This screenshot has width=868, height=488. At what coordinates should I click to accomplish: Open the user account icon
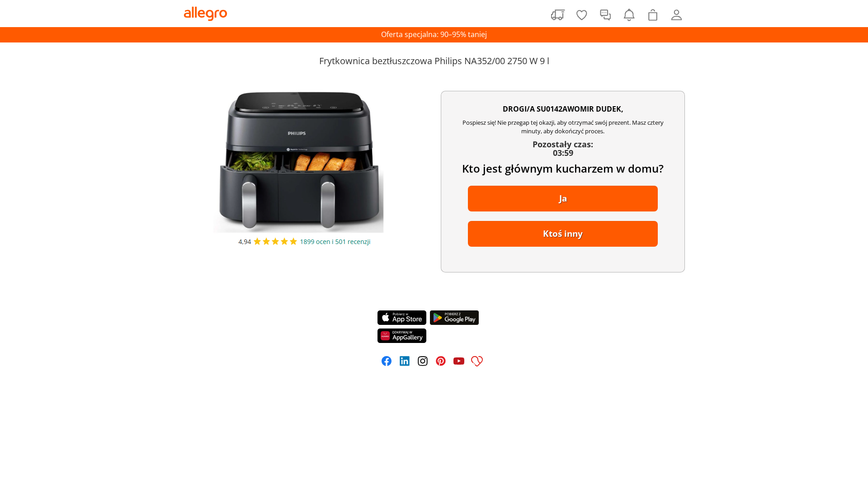click(x=676, y=15)
